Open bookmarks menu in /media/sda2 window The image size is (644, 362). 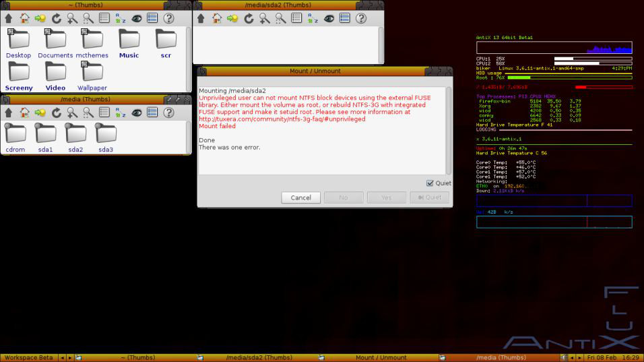(232, 18)
